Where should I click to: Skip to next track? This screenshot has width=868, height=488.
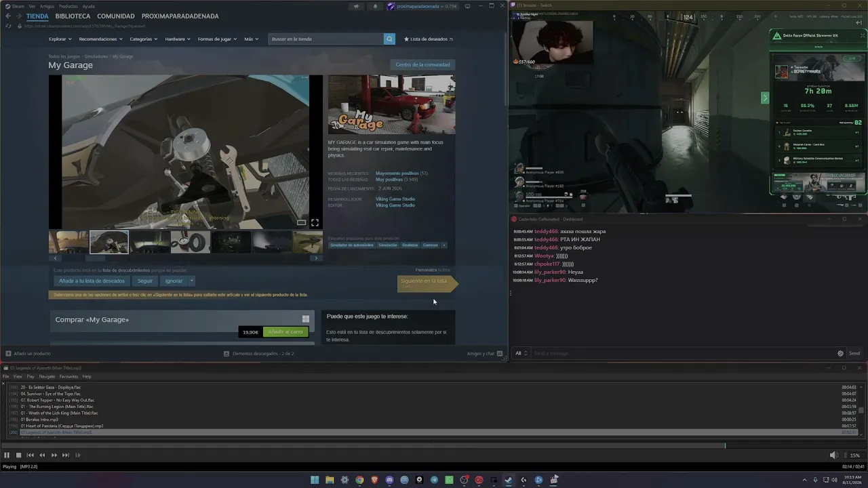click(x=66, y=455)
